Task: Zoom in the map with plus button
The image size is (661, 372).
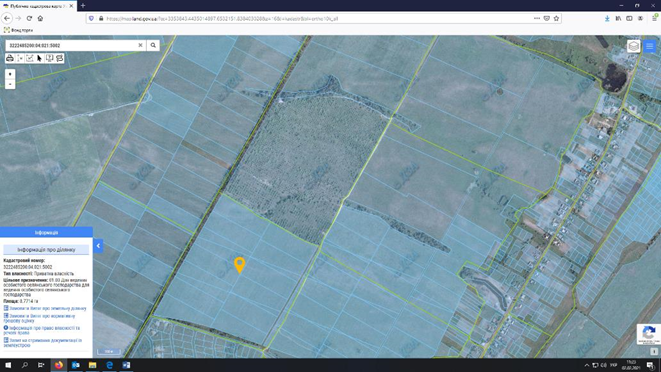Action: [10, 74]
